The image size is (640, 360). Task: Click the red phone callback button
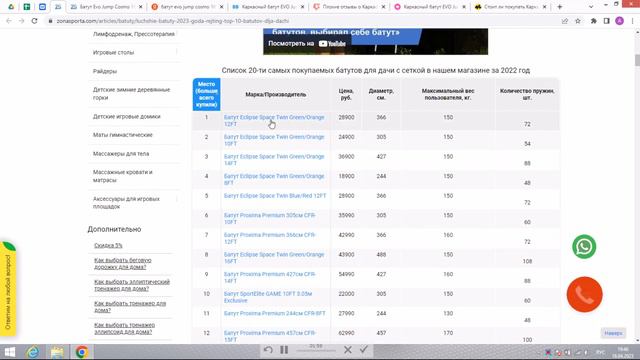point(584,294)
